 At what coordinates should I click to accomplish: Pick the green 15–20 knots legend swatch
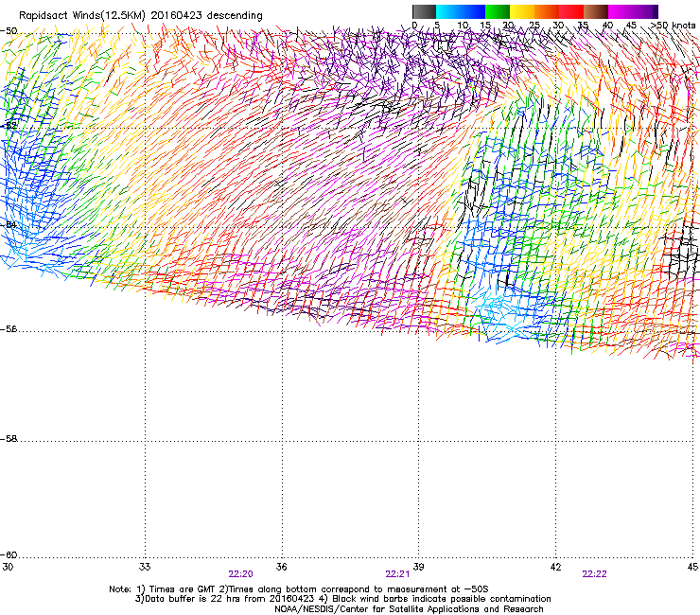coord(498,11)
